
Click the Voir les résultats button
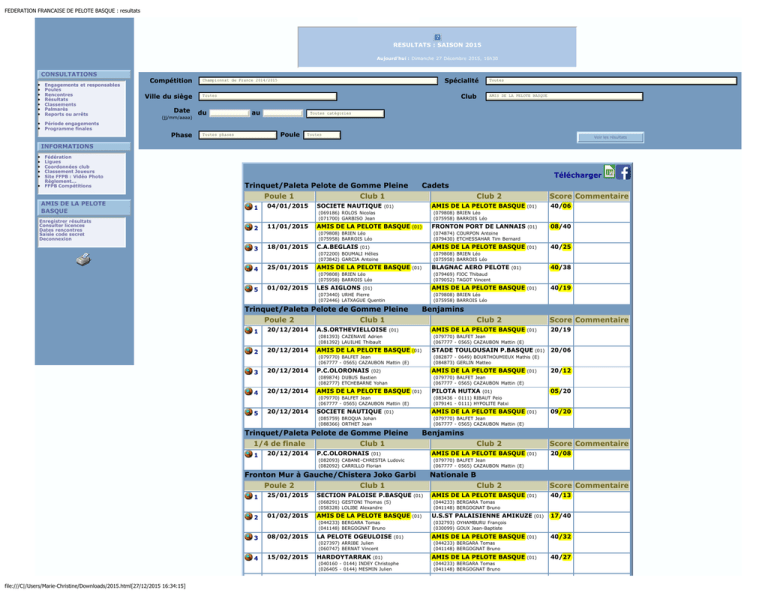[610, 138]
